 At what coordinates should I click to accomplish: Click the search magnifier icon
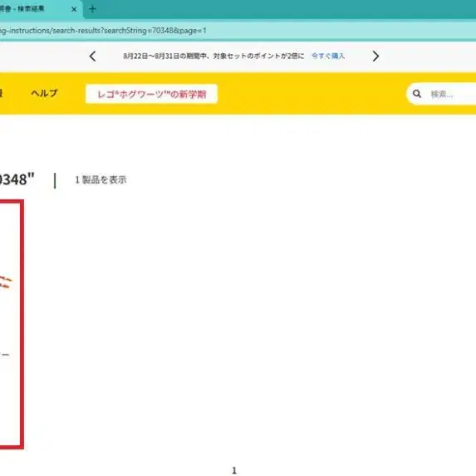click(417, 94)
